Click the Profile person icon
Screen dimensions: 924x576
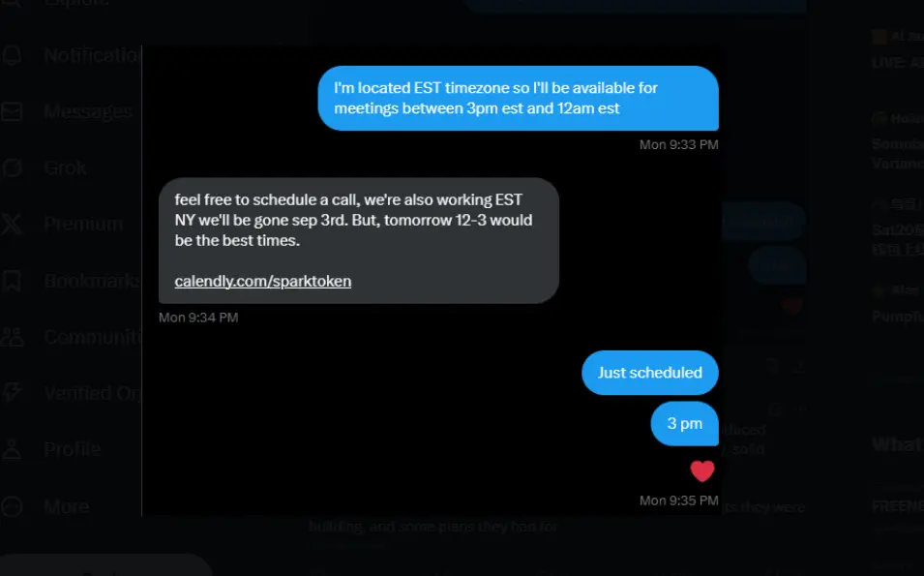13,449
